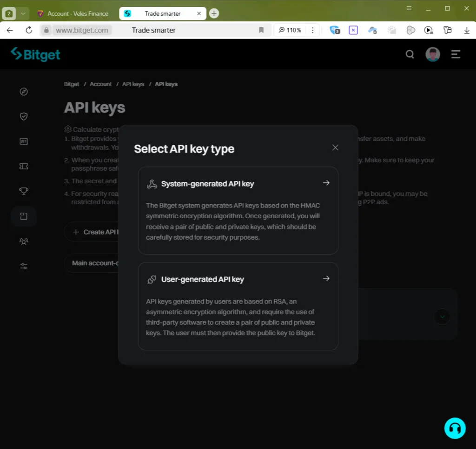
Task: Tap the customer support headset icon
Action: (455, 428)
